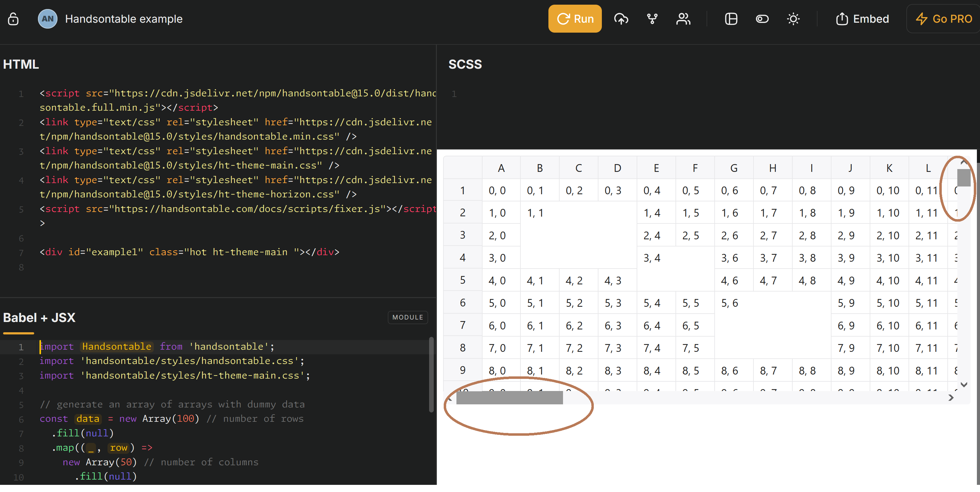The width and height of the screenshot is (980, 492).
Task: Select row header 3
Action: [x=463, y=235]
